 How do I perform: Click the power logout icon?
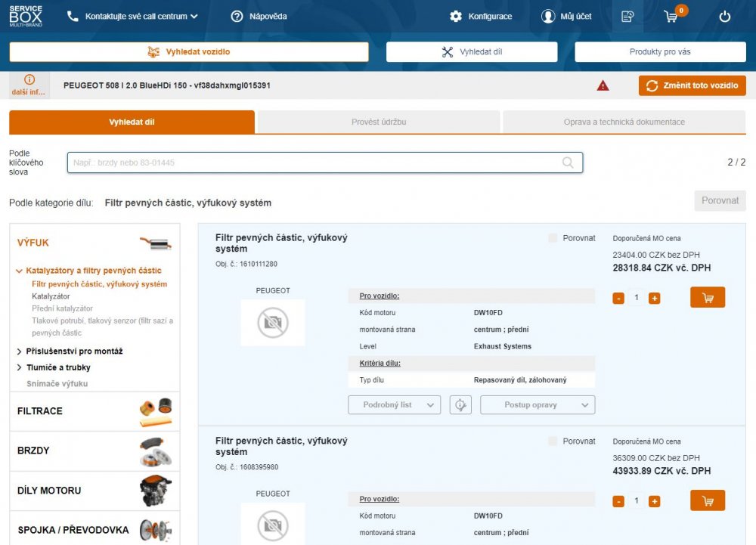coord(725,17)
